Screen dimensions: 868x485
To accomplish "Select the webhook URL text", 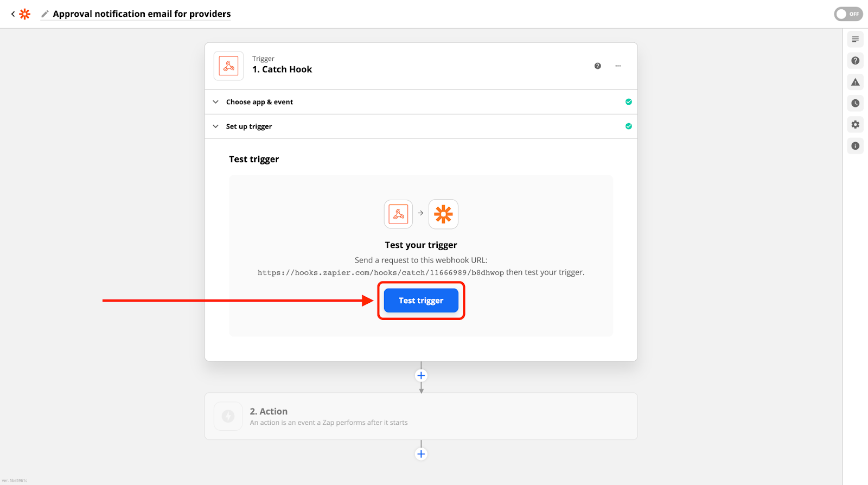I will pyautogui.click(x=381, y=273).
